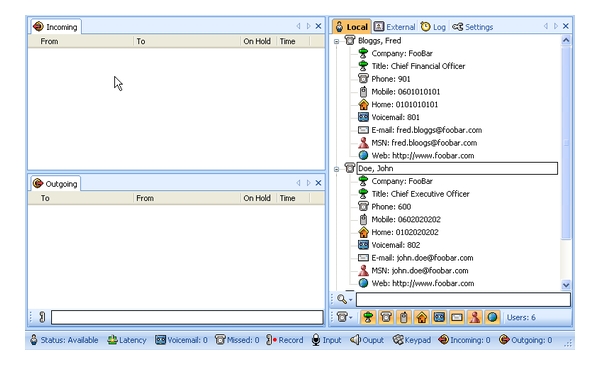The width and height of the screenshot is (600, 365).
Task: Click the dial number input field
Action: [187, 317]
